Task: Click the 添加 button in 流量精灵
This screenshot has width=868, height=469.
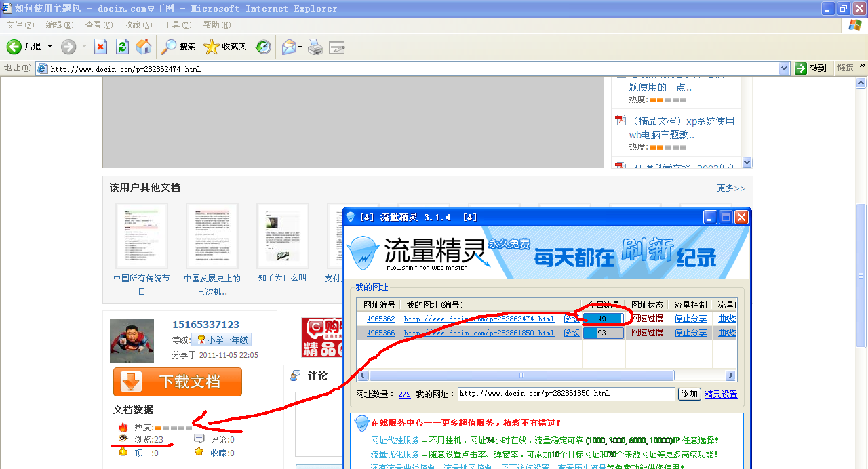Action: pyautogui.click(x=690, y=394)
